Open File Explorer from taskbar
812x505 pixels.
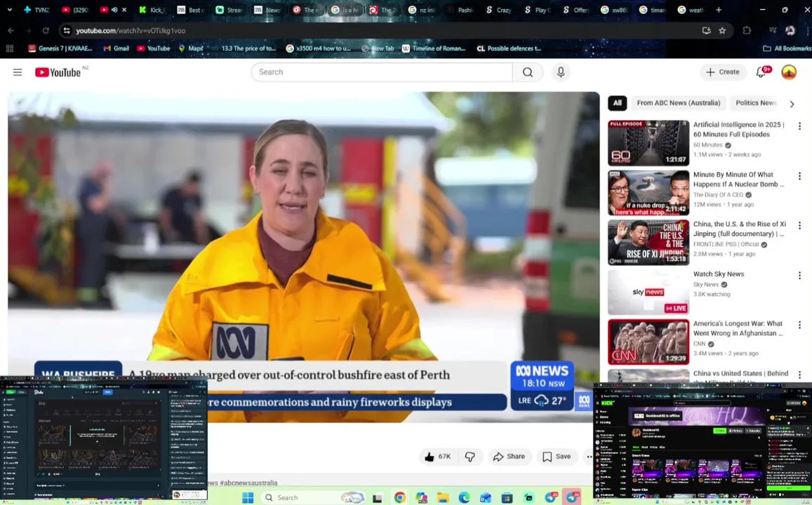pos(443,498)
